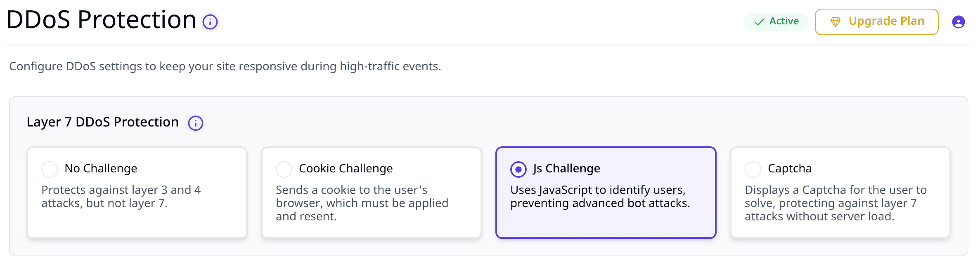Select the Cookie Challenge radio button
Screen dimensions: 980x272
coord(284,169)
